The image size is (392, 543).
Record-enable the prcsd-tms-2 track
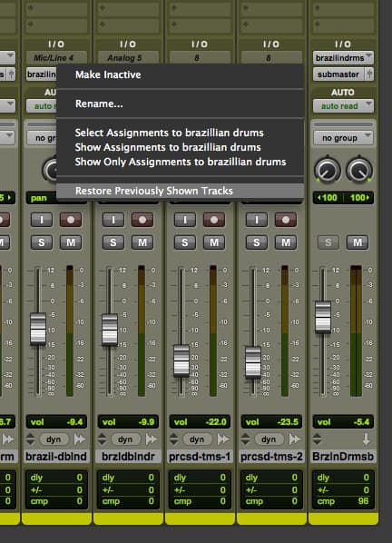(x=286, y=220)
